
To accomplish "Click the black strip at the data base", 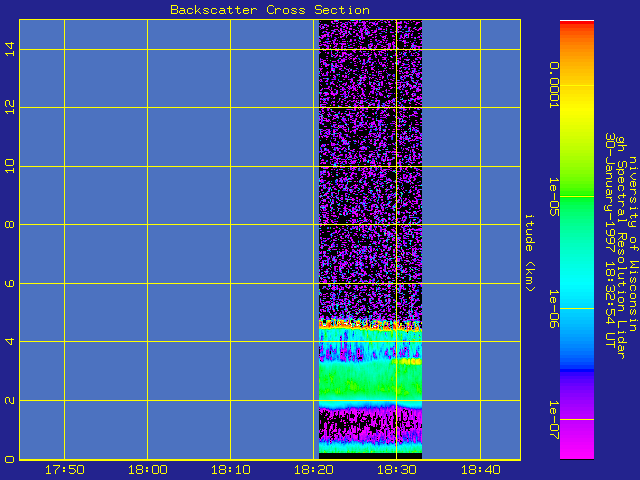I will (x=370, y=456).
